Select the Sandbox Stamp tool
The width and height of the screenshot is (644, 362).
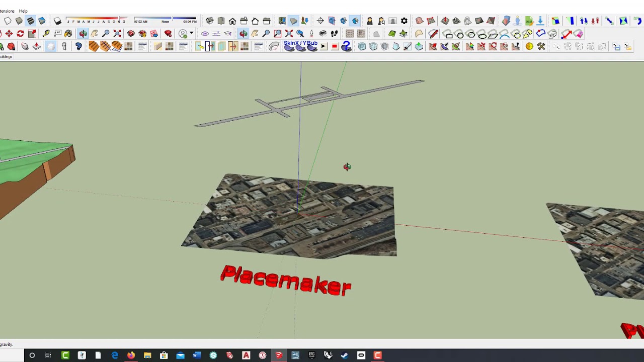click(x=456, y=21)
